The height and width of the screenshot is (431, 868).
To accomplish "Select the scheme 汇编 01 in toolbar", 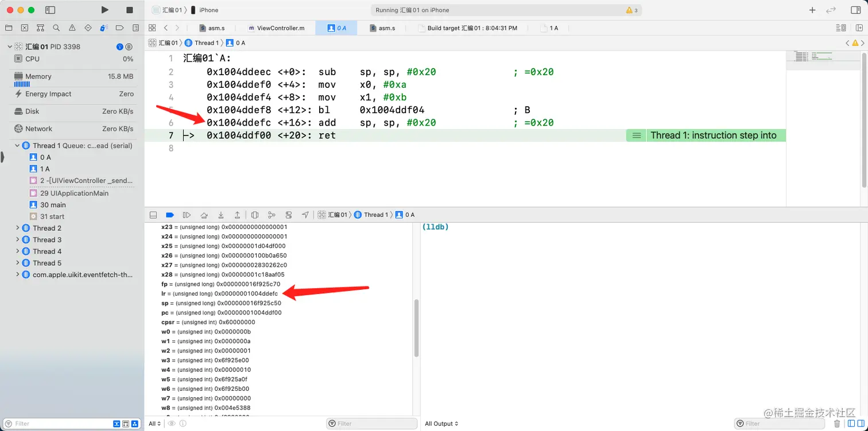I will pos(168,10).
